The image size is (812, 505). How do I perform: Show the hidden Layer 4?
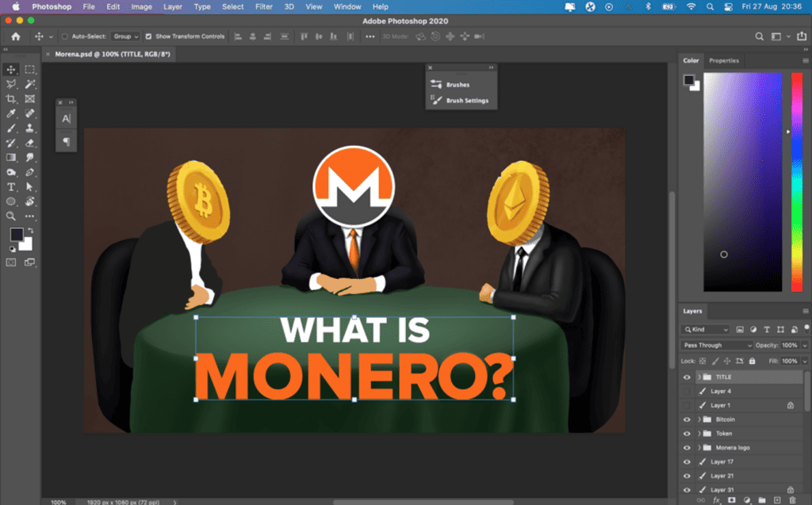pyautogui.click(x=688, y=391)
